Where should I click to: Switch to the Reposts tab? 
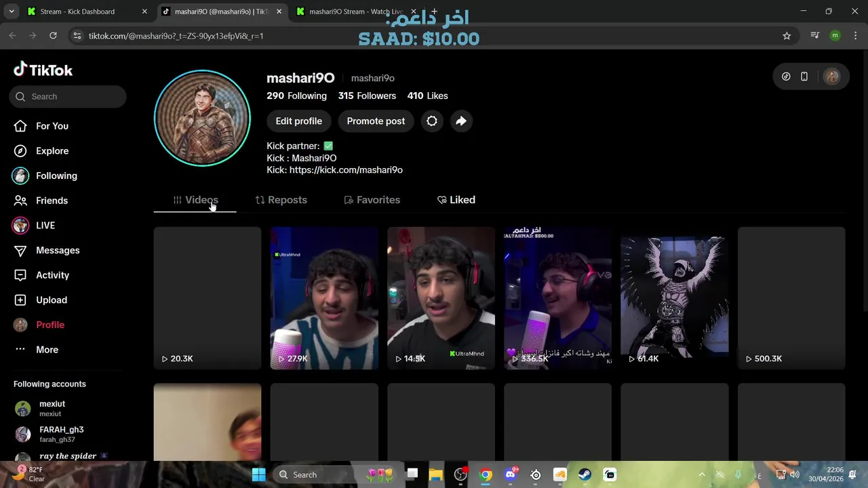point(281,200)
